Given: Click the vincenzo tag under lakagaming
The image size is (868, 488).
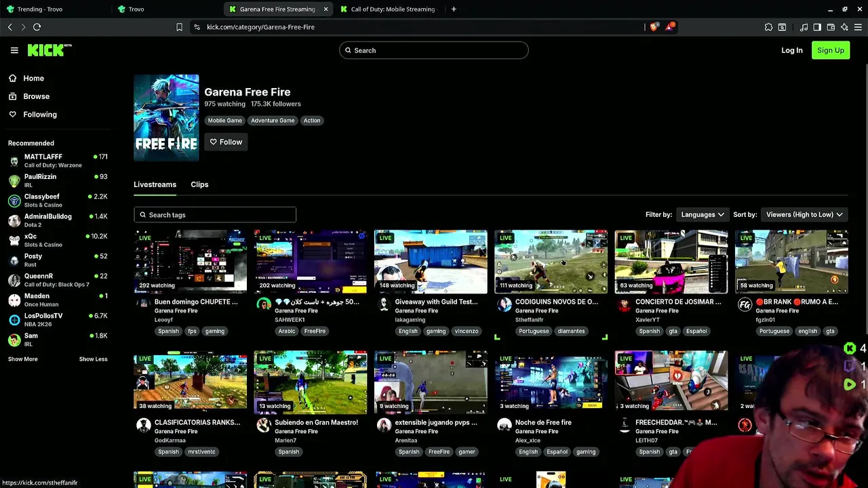Looking at the screenshot, I should [x=467, y=331].
